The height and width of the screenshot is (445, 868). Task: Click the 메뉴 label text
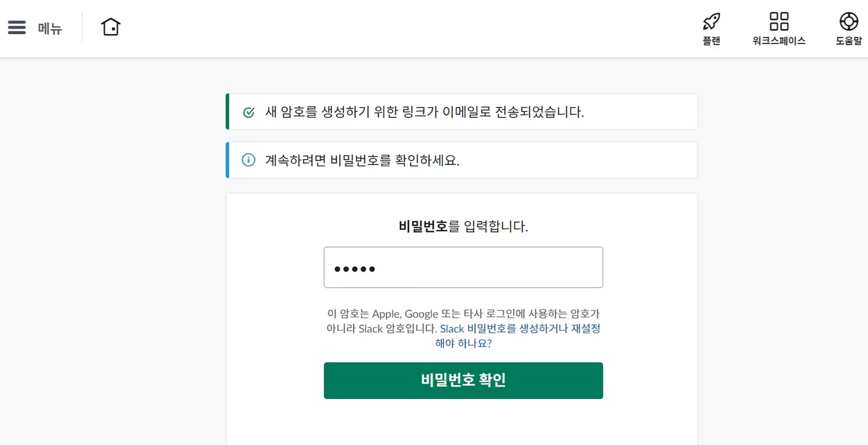[x=50, y=28]
